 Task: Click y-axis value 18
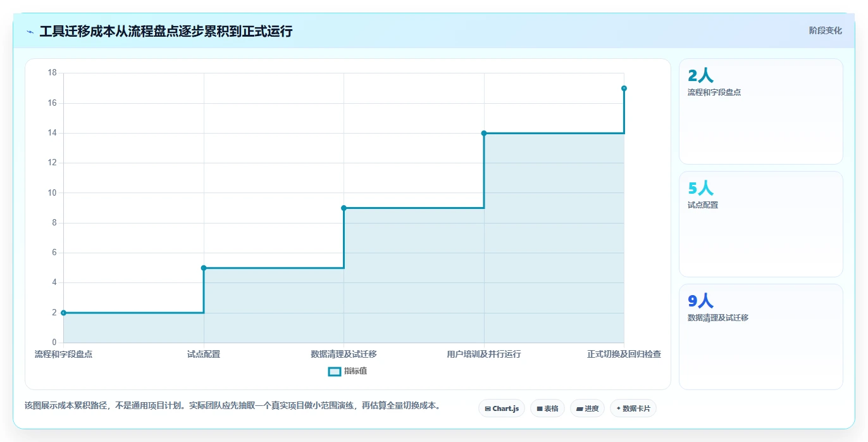(53, 73)
